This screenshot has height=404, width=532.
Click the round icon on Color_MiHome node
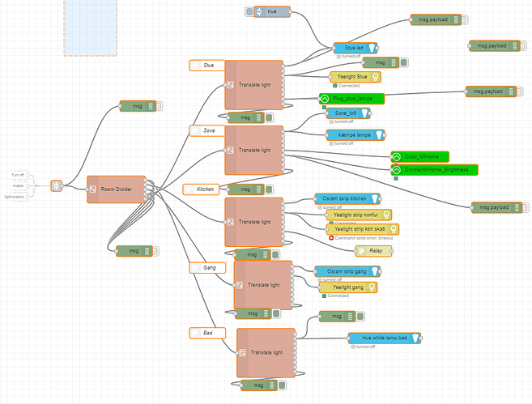pyautogui.click(x=396, y=157)
